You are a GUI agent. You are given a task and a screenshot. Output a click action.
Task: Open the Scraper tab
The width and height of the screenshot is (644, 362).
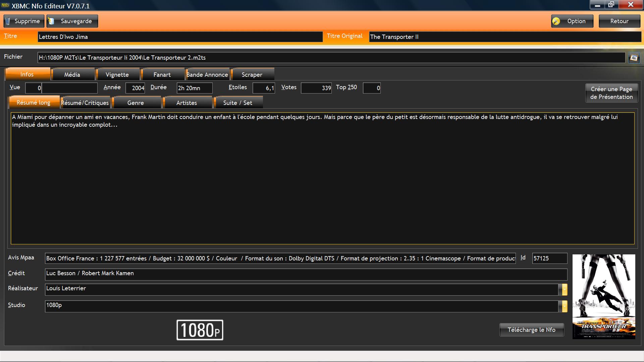point(252,75)
